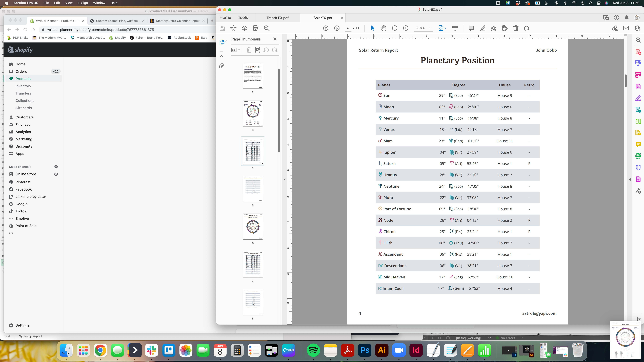Switch to the Transit EX.pdf tab
The width and height of the screenshot is (644, 362).
pyautogui.click(x=277, y=18)
